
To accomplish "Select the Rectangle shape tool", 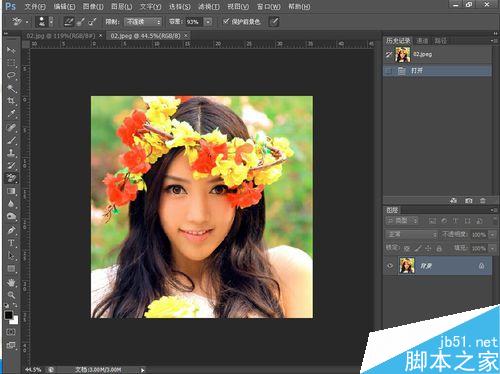I will [x=11, y=269].
